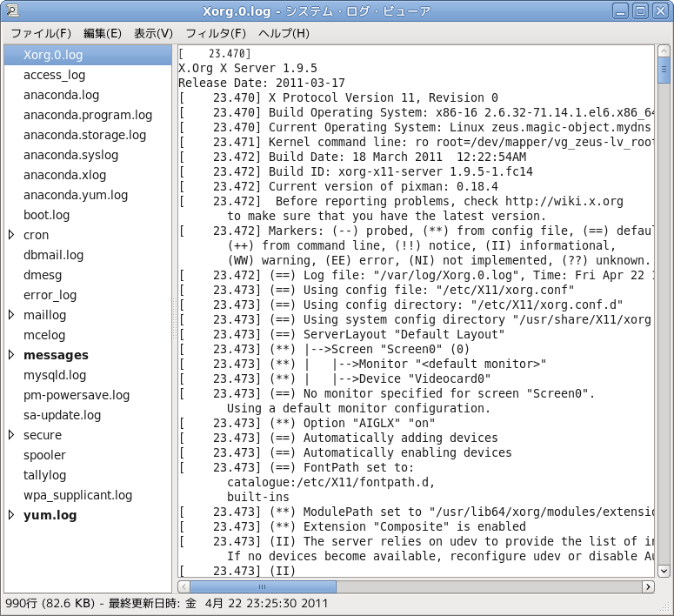Select Xorg.0.log in the log list
The width and height of the screenshot is (674, 616).
point(88,55)
